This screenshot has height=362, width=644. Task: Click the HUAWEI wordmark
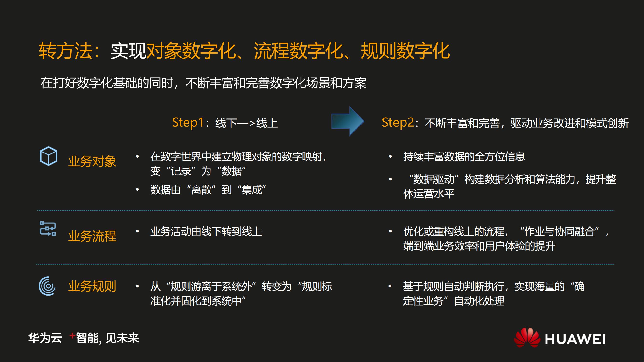[575, 340]
